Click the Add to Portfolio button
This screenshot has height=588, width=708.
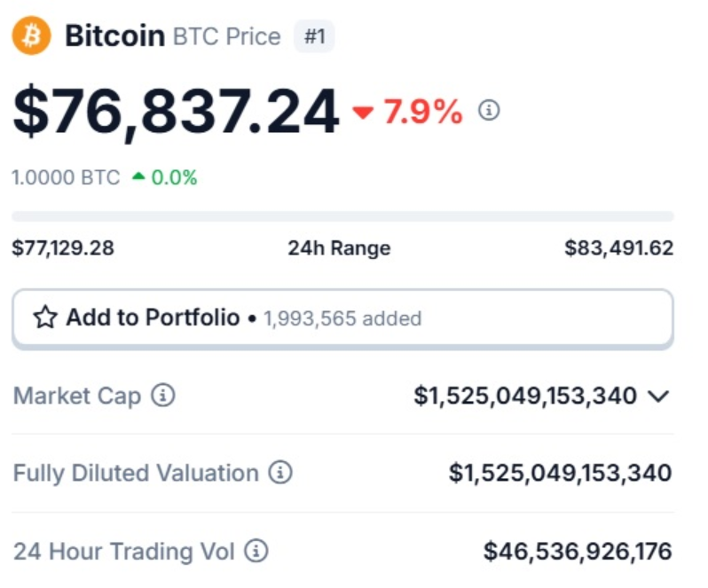342,318
